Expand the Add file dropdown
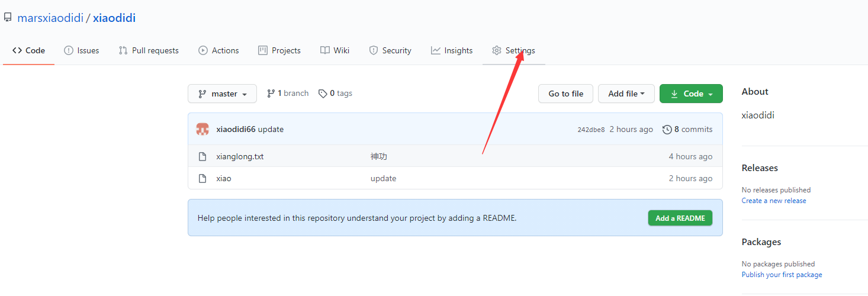The height and width of the screenshot is (296, 868). (626, 94)
